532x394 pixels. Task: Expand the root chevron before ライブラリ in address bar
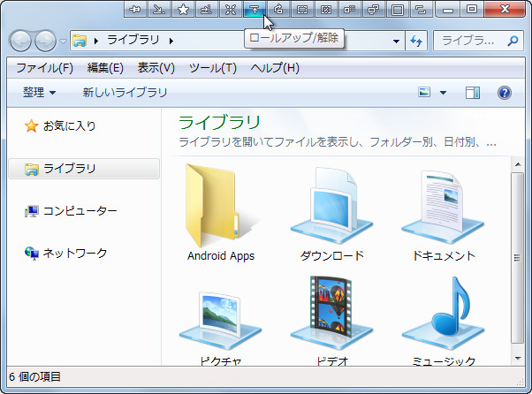[x=96, y=41]
